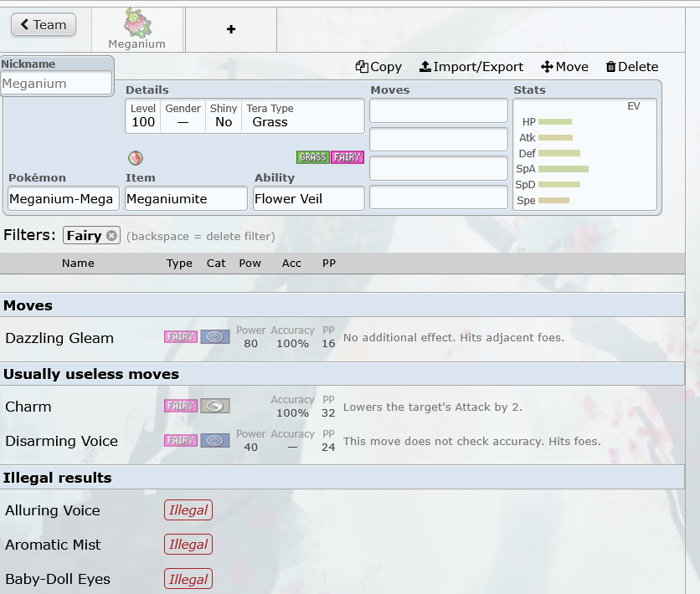Click the Delete trash icon
This screenshot has height=594, width=700.
(610, 67)
